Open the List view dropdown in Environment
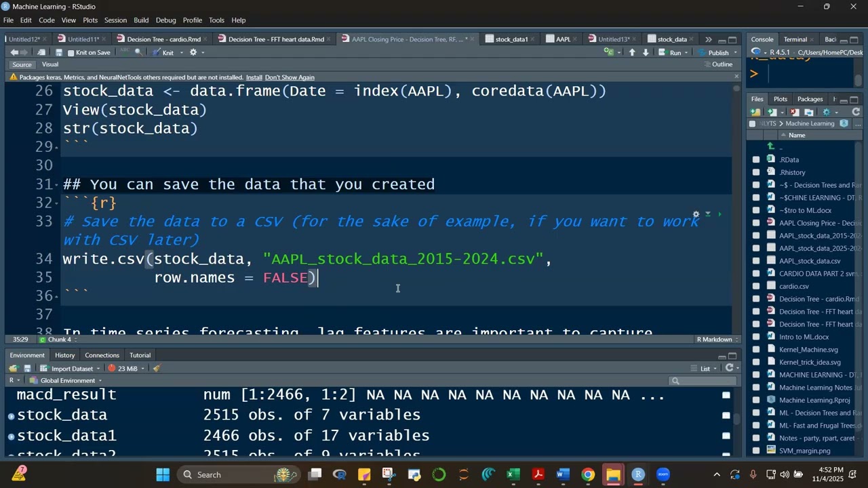Image resolution: width=868 pixels, height=488 pixels. 704,368
